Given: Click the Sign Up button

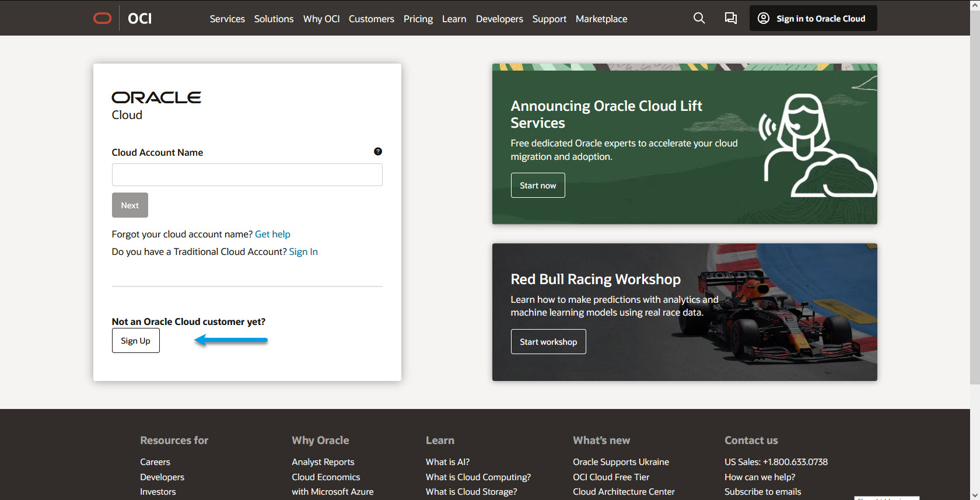Looking at the screenshot, I should (135, 341).
